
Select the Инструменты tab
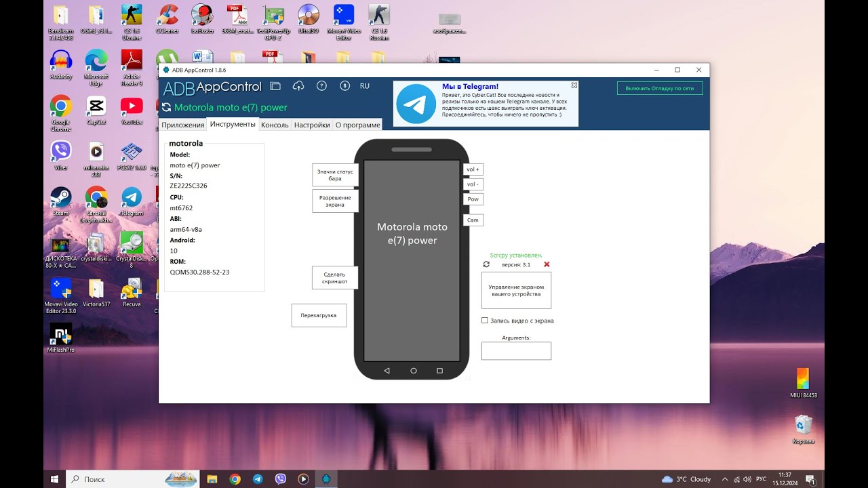tap(233, 124)
